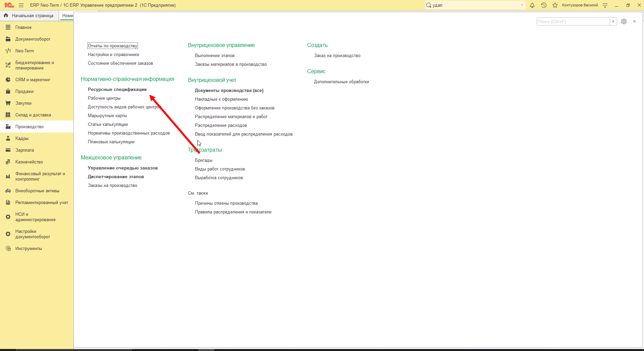Open Бригады link
This screenshot has height=351, width=644.
[204, 160]
